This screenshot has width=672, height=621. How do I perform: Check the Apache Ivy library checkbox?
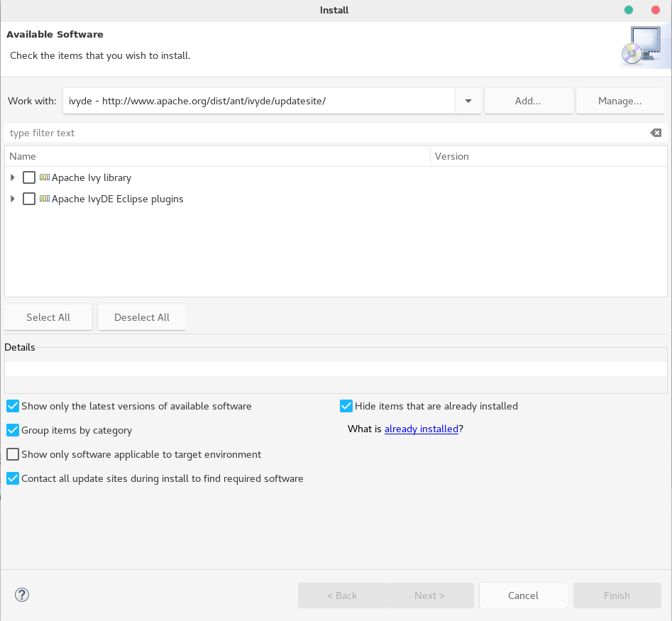coord(28,177)
